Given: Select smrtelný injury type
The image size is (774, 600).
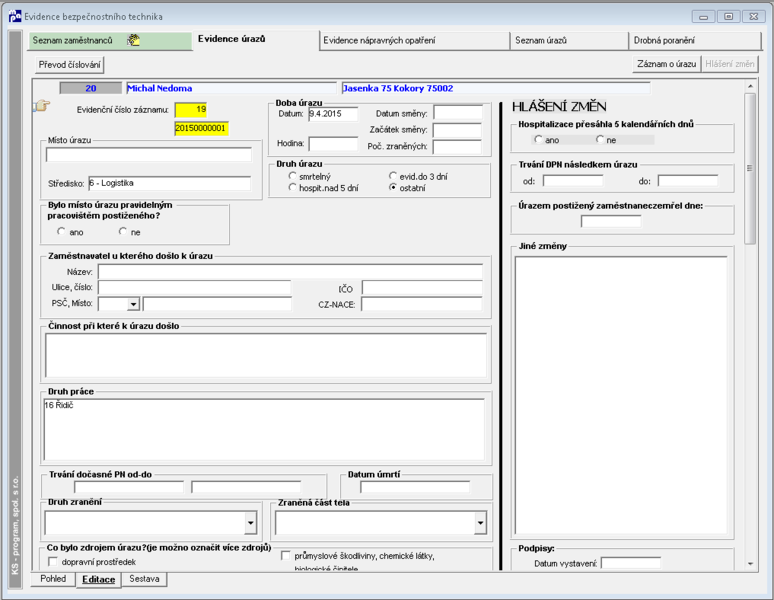Looking at the screenshot, I should pos(293,176).
